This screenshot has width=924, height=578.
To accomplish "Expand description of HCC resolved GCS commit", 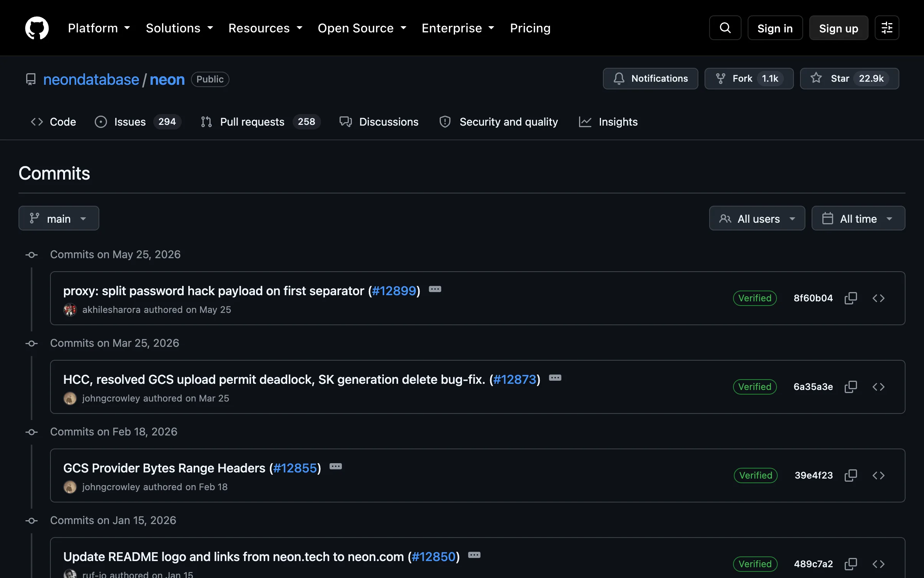I will [x=555, y=378].
